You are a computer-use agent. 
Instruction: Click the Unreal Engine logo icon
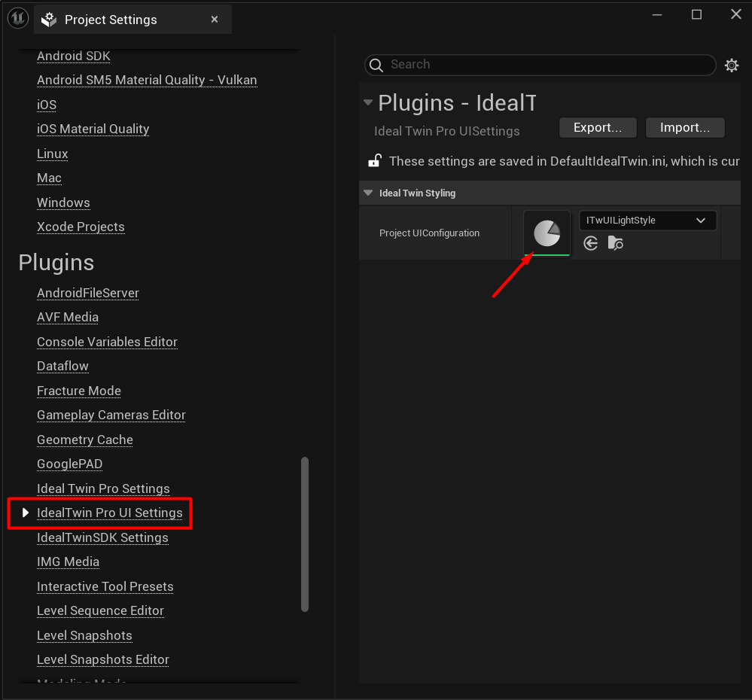click(17, 19)
